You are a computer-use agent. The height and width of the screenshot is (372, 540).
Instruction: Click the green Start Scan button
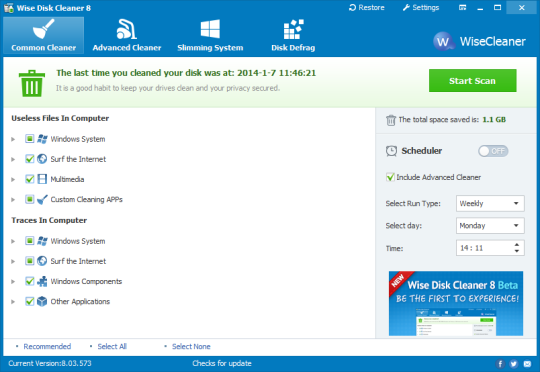tap(472, 81)
